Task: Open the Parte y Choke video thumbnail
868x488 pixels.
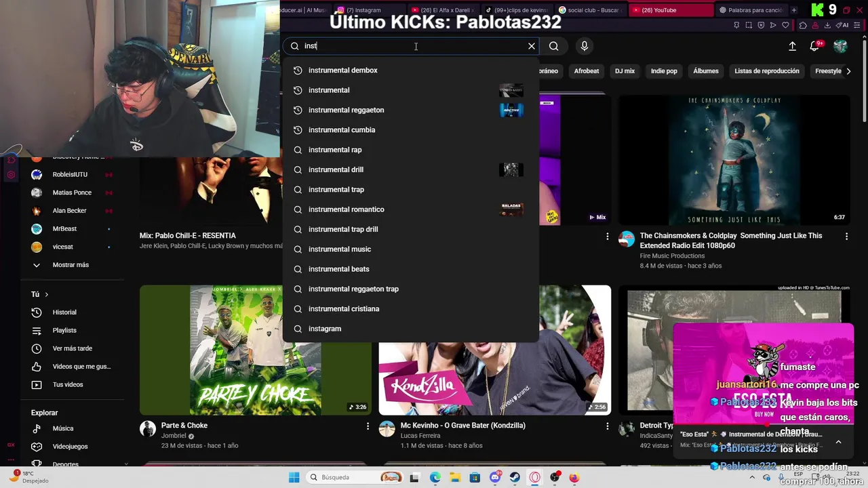Action: tap(256, 350)
